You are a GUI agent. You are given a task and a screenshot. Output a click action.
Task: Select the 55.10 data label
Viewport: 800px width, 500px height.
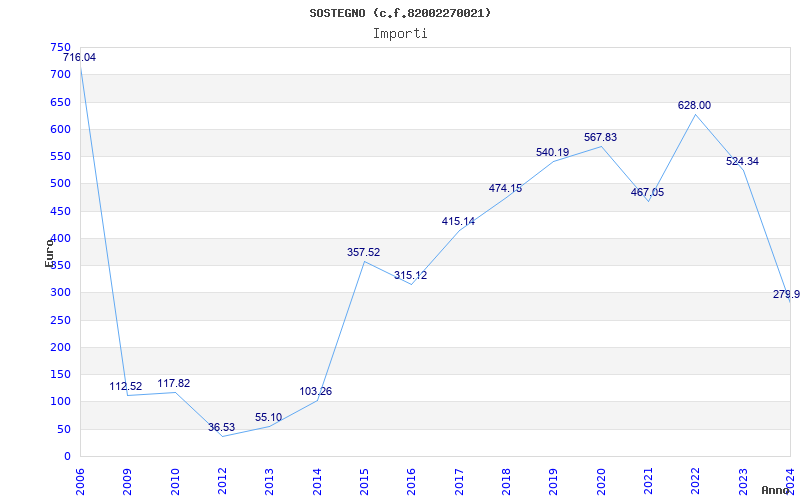[x=268, y=417]
